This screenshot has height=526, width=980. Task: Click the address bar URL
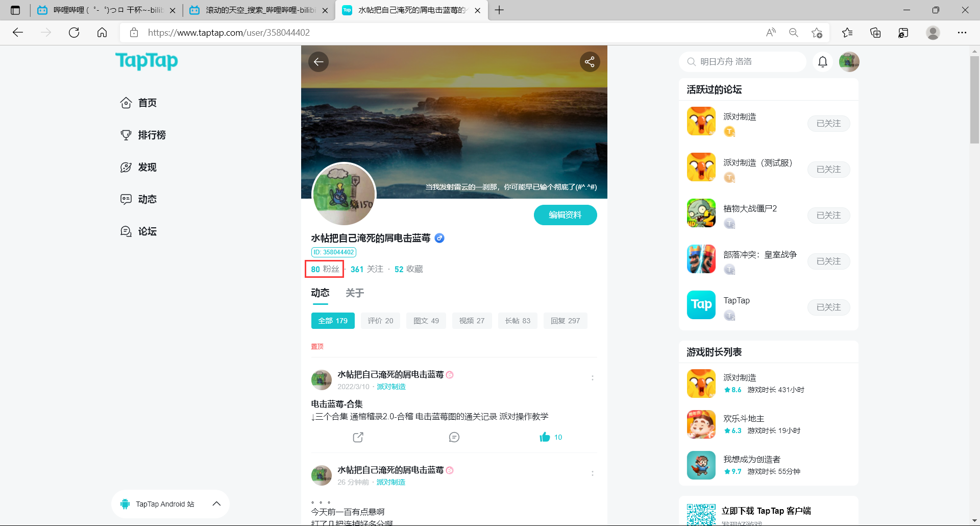[x=229, y=33]
